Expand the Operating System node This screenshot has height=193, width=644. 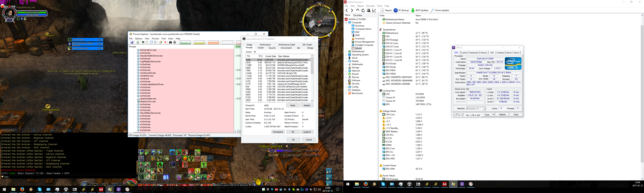tap(346, 55)
